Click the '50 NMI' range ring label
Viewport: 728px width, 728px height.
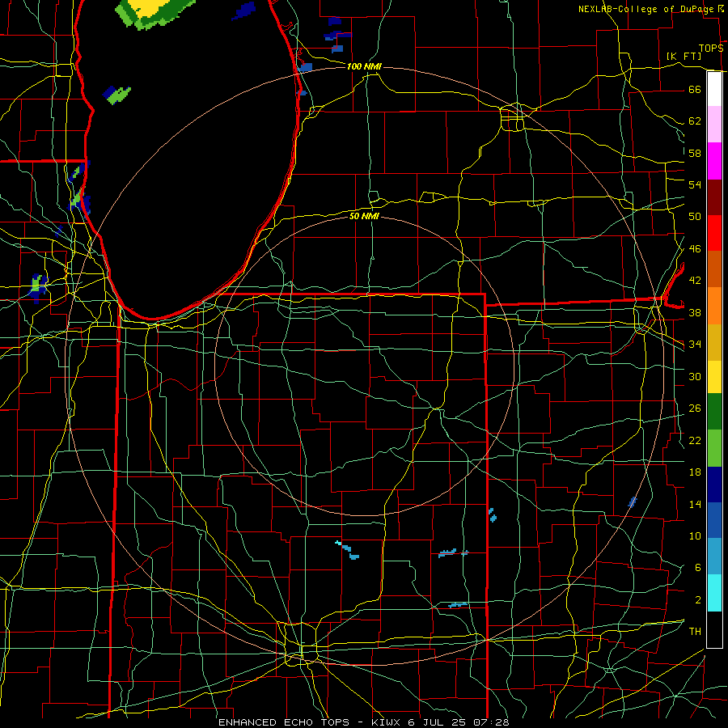[364, 216]
